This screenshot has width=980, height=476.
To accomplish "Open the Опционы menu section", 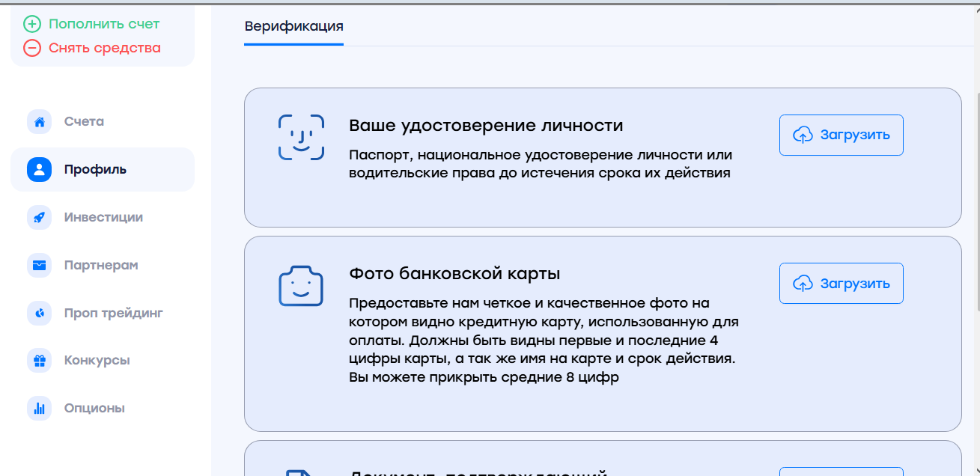I will pos(94,409).
